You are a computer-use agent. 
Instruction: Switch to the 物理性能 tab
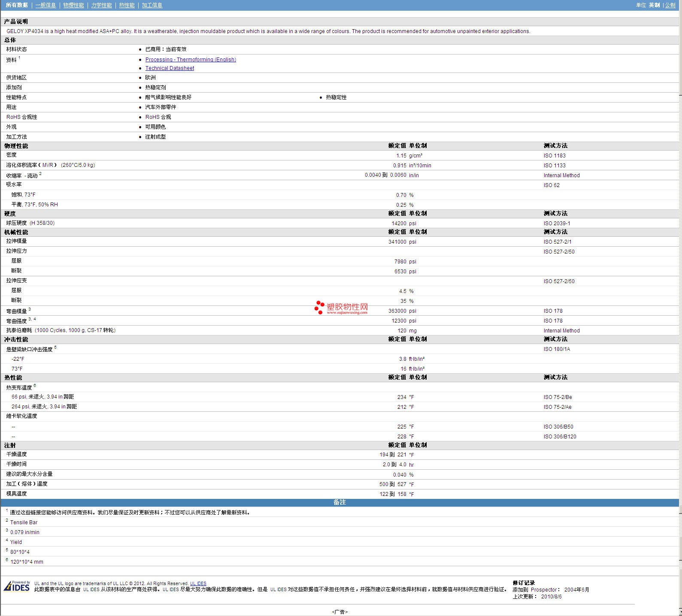coord(73,5)
